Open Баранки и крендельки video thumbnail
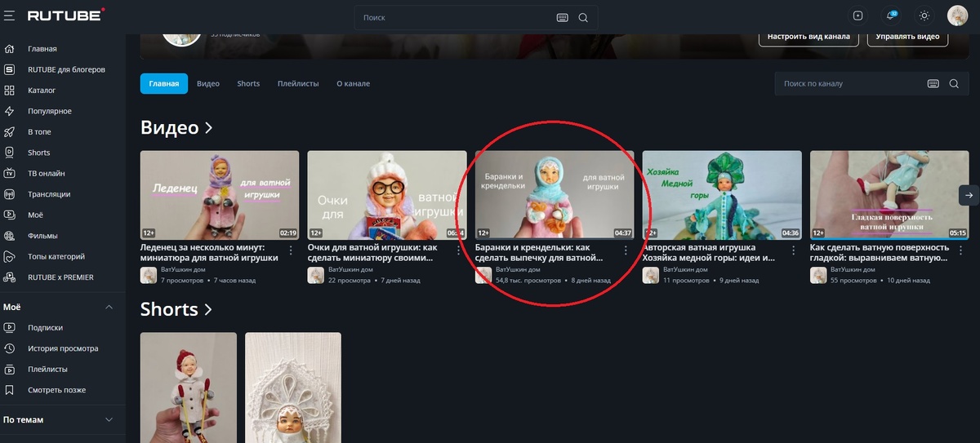Viewport: 980px width, 443px height. point(555,195)
